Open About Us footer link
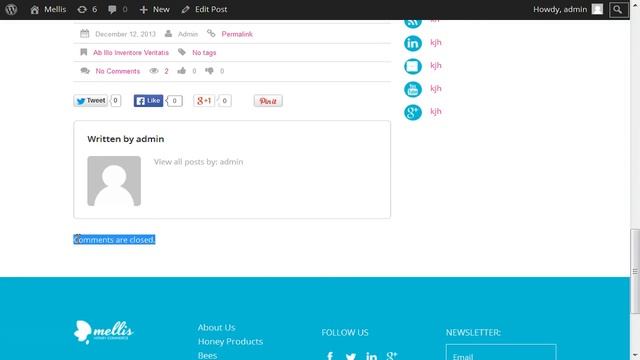This screenshot has width=640, height=360. [x=216, y=327]
